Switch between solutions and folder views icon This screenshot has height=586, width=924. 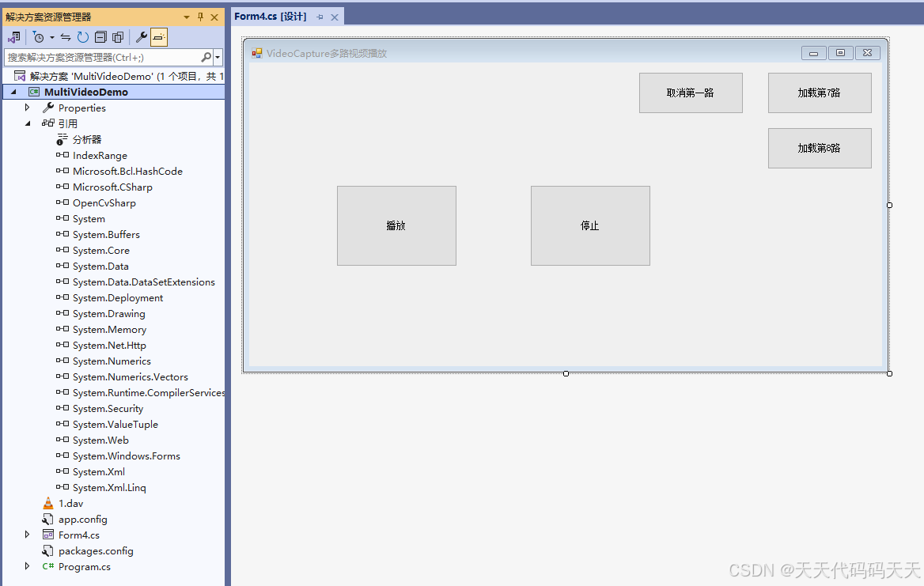coord(14,38)
